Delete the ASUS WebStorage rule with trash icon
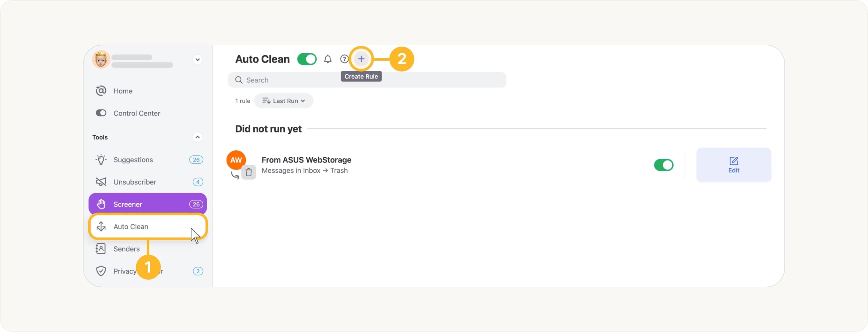The height and width of the screenshot is (332, 868). coord(249,172)
